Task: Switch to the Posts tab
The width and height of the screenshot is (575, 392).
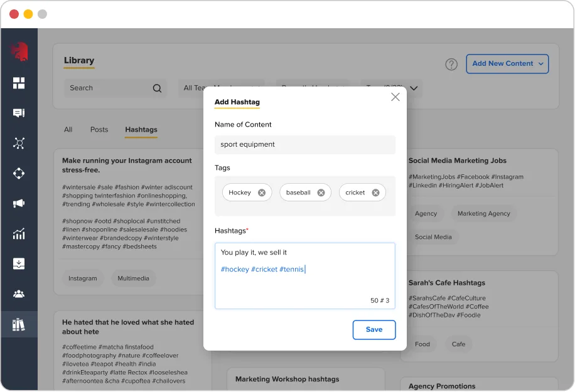Action: point(99,130)
